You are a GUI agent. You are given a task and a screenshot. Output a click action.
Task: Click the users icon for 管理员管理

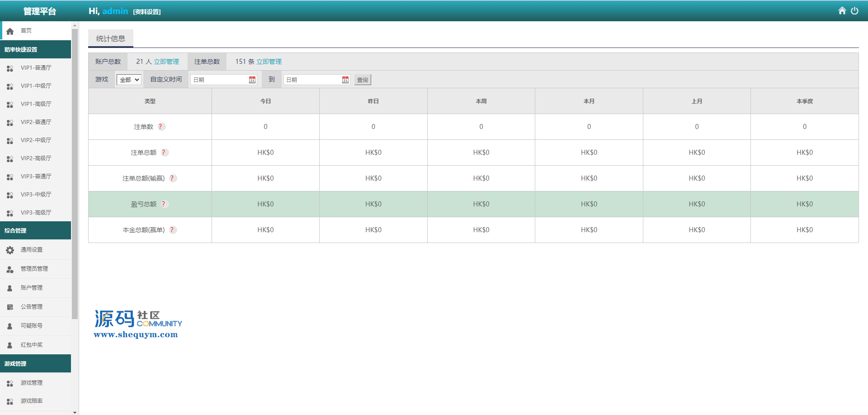click(x=10, y=269)
